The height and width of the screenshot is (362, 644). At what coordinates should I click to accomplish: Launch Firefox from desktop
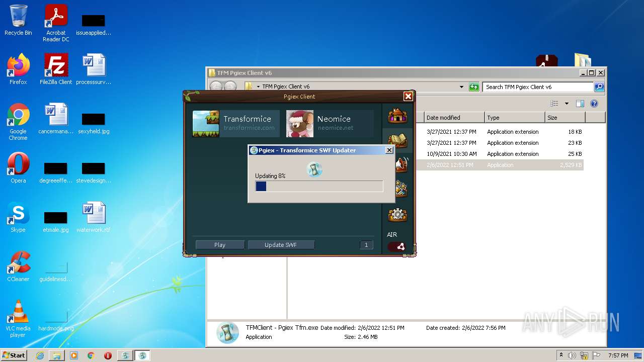tap(18, 69)
